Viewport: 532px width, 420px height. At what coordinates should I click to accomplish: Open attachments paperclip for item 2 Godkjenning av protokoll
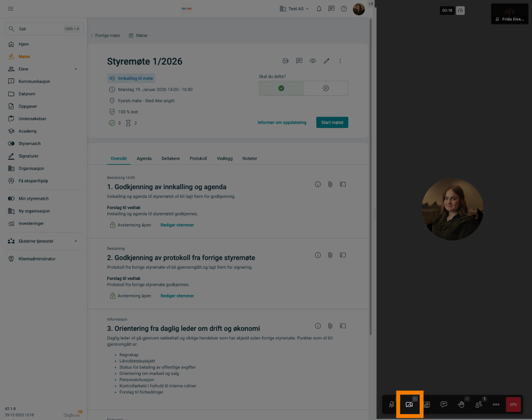tap(330, 255)
